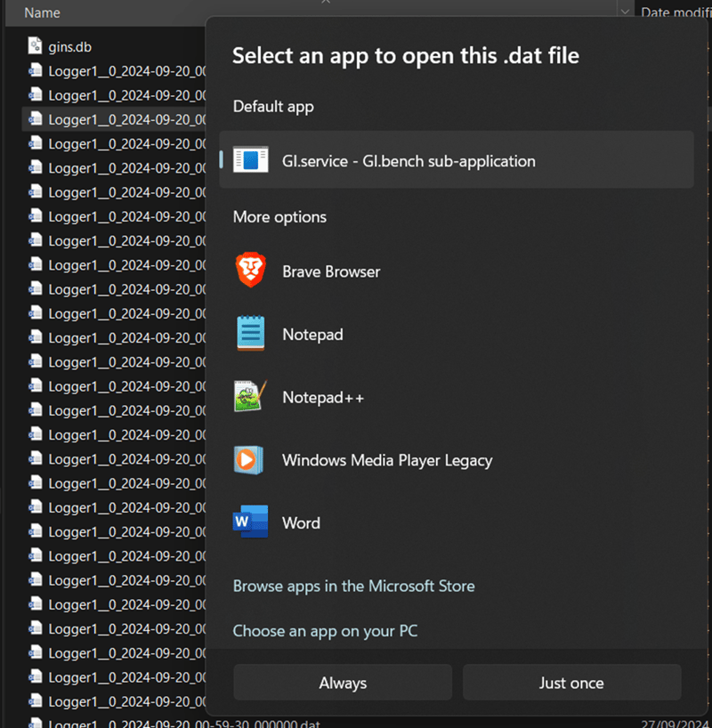Click the Name column header

coord(43,12)
